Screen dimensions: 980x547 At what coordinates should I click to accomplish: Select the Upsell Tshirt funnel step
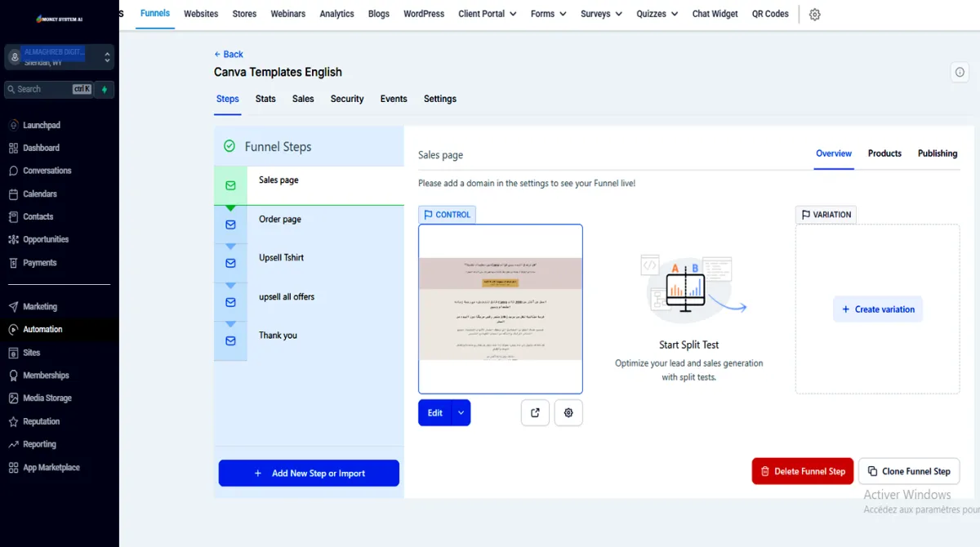(x=309, y=263)
